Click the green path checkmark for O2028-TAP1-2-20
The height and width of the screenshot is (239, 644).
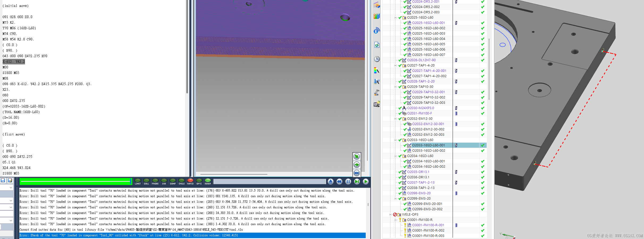pos(482,81)
